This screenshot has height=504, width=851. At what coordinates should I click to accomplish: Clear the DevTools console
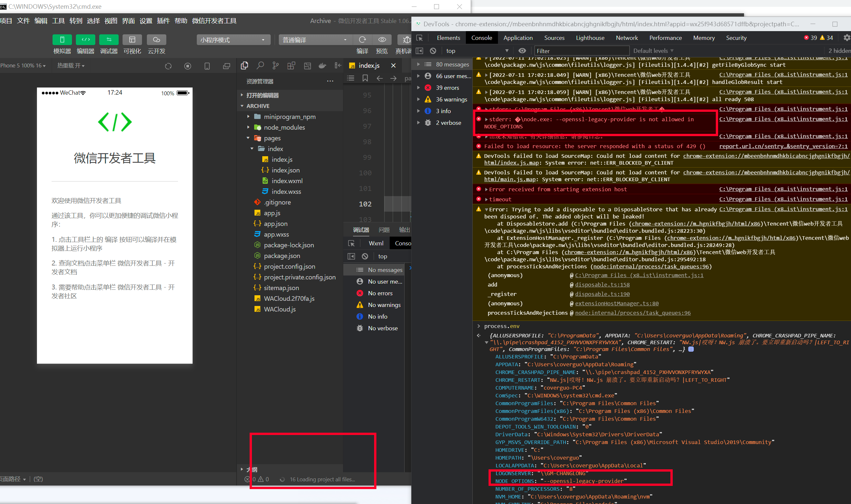click(x=433, y=51)
